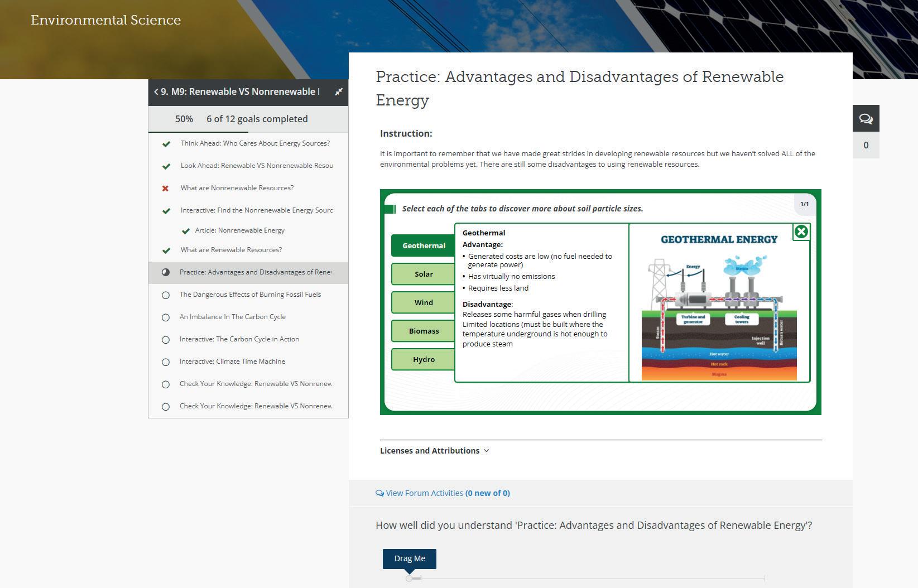Click the empty circle for Carbon Cycle in Action
The width and height of the screenshot is (918, 588).
(166, 340)
